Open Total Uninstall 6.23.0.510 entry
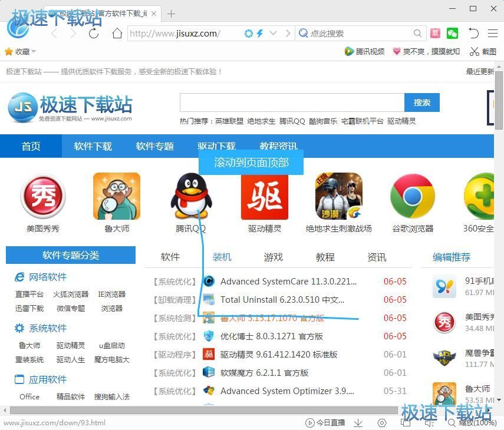 282,300
